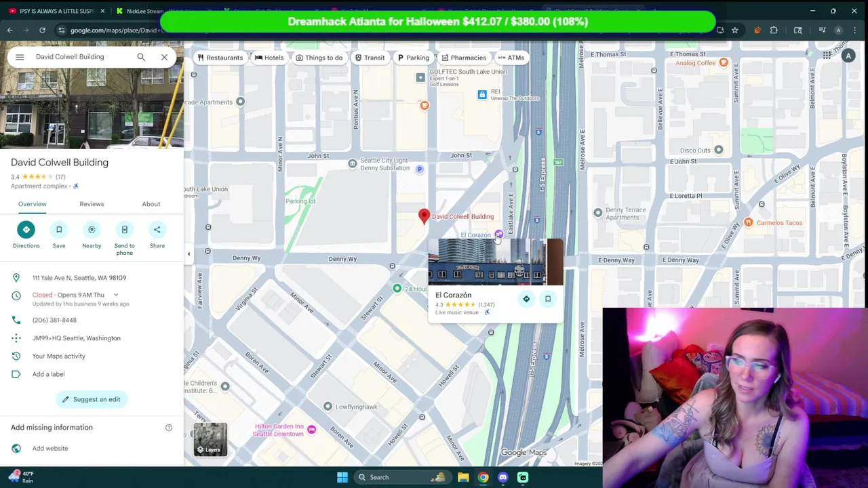This screenshot has height=488, width=868.
Task: Click the Share icon button
Action: [157, 230]
